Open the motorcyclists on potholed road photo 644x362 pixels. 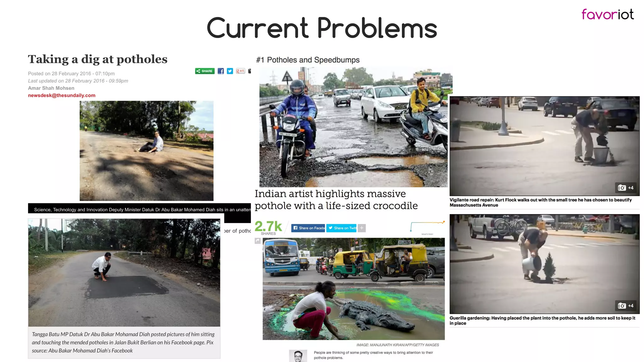coord(353,127)
